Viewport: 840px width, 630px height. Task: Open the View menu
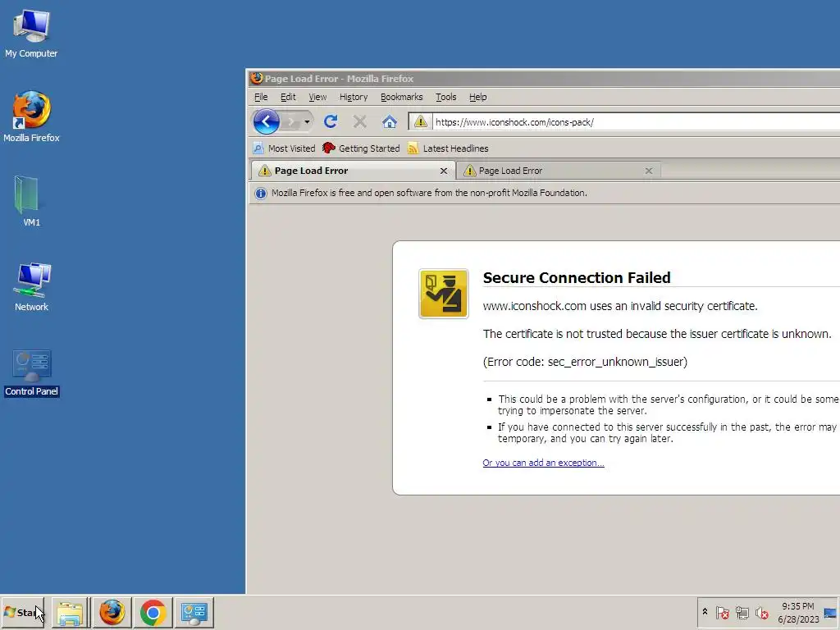(x=317, y=97)
